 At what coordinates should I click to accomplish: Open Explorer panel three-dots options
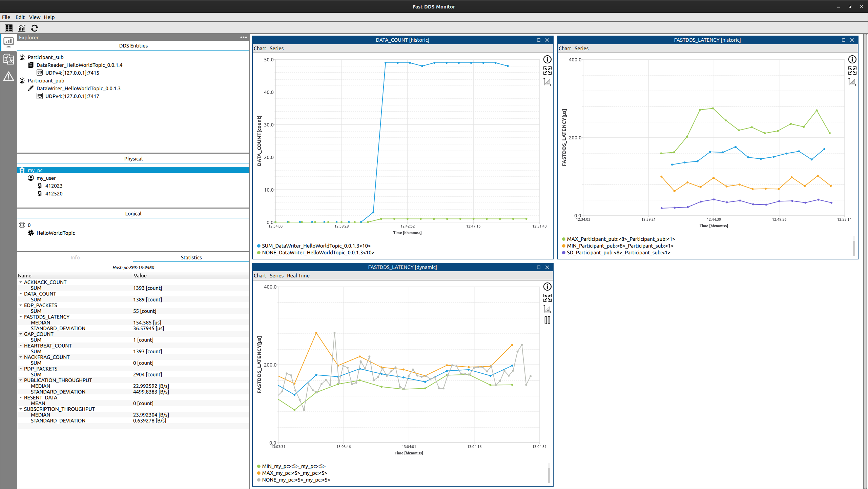[244, 37]
